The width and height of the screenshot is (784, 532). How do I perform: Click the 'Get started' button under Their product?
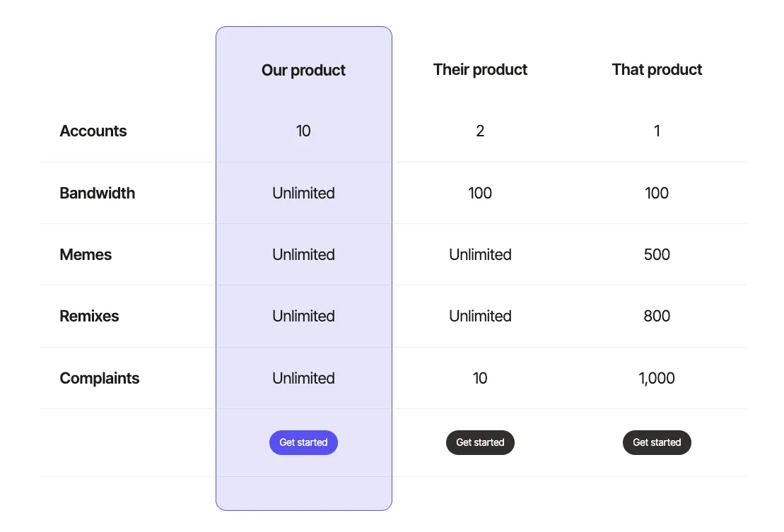coord(480,442)
